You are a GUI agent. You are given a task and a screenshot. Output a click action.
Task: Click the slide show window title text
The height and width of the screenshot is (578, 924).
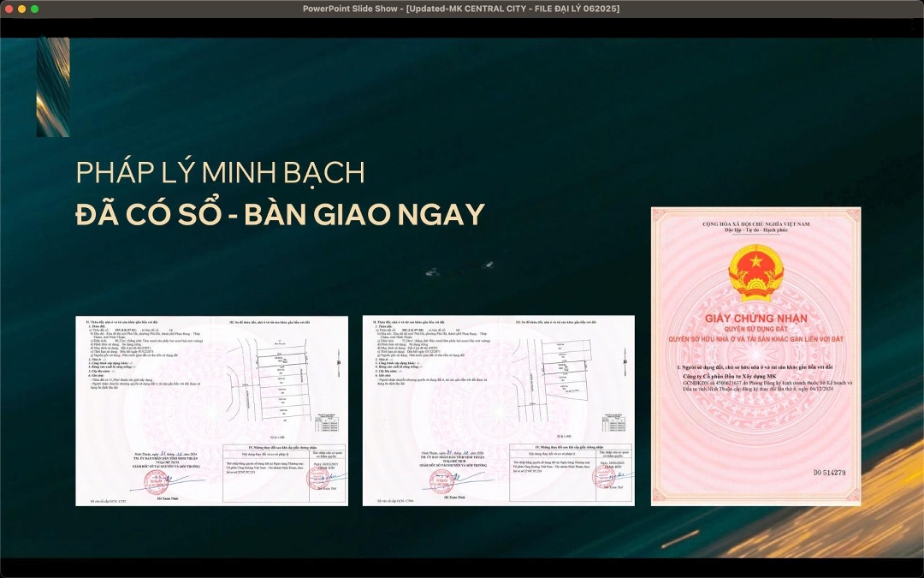click(x=461, y=9)
